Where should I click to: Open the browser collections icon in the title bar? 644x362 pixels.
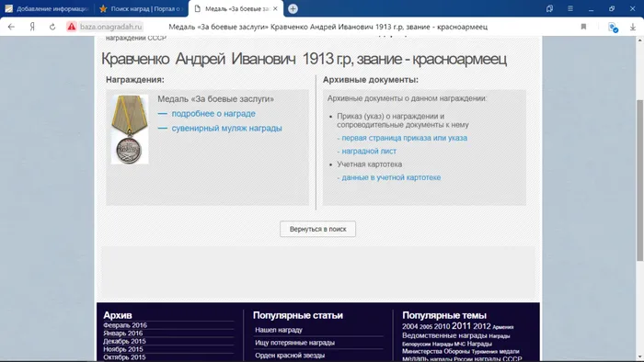click(549, 8)
